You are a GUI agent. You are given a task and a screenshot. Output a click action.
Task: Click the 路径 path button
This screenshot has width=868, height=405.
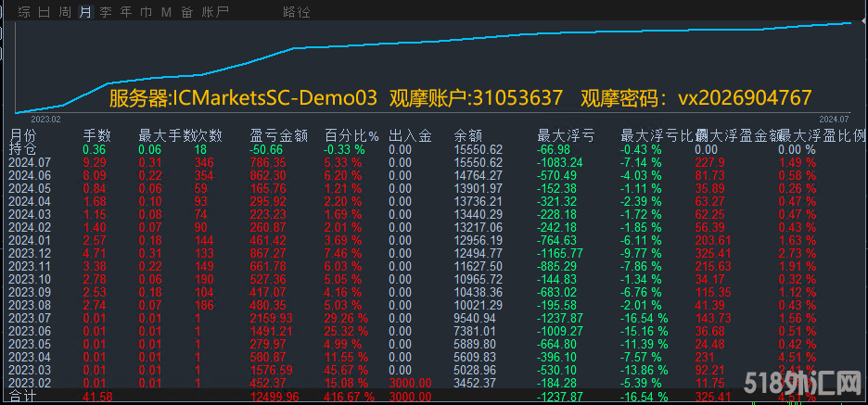[x=297, y=12]
